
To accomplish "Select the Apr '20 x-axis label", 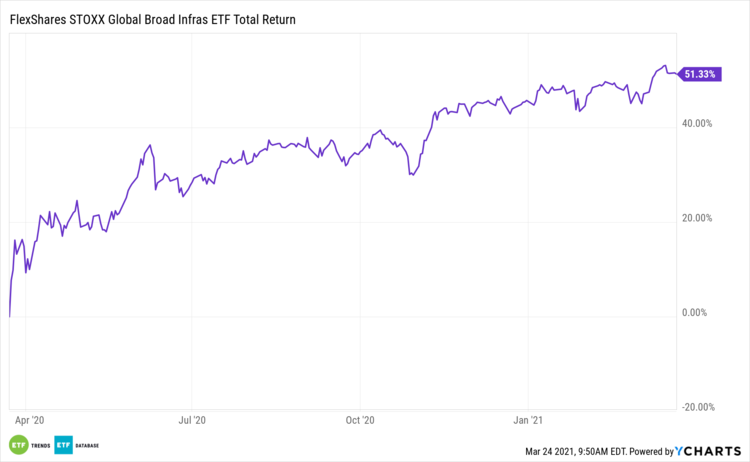I will pos(31,421).
